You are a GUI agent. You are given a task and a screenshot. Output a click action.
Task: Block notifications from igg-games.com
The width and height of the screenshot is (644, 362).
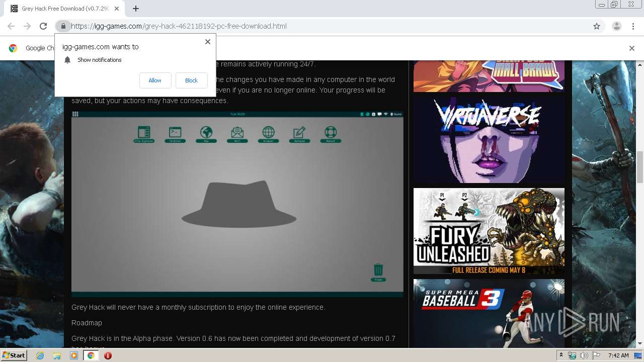(x=191, y=80)
